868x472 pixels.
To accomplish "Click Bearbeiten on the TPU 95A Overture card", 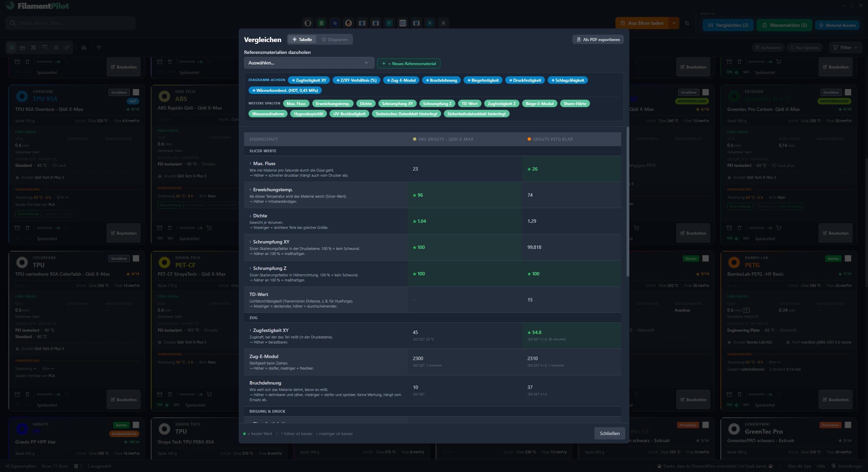I will tap(123, 233).
